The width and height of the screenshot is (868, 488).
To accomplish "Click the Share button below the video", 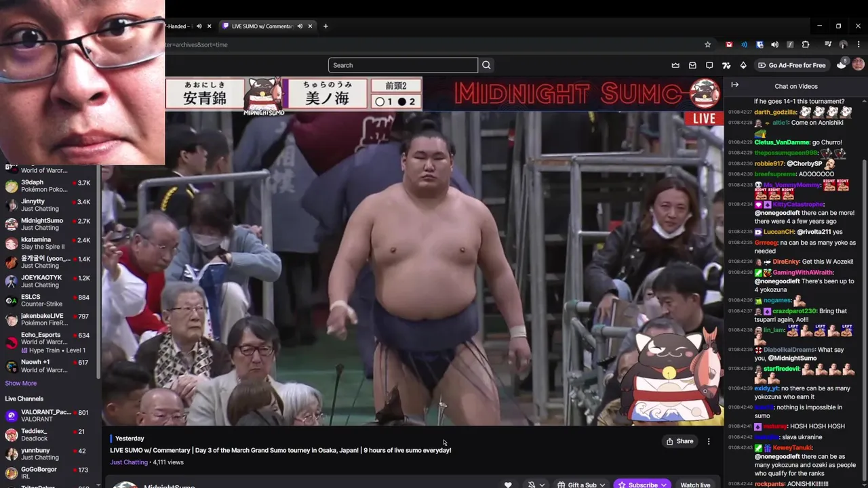I will (x=679, y=441).
